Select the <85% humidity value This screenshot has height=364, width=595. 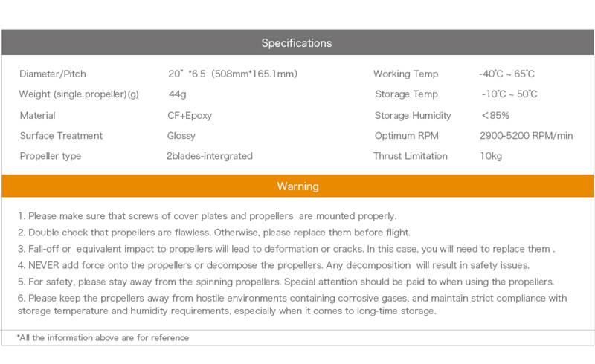pyautogui.click(x=495, y=116)
